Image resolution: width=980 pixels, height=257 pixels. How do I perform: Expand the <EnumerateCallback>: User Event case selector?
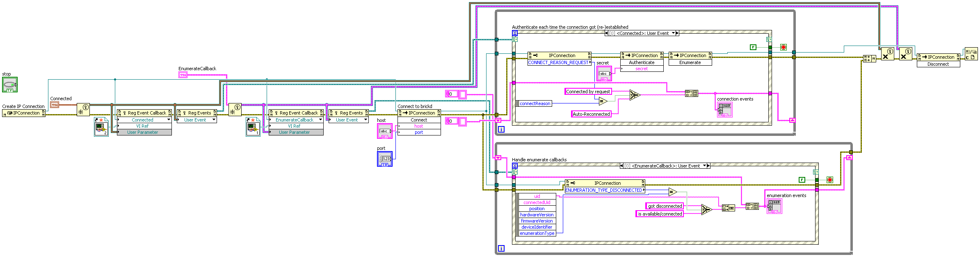pos(705,166)
